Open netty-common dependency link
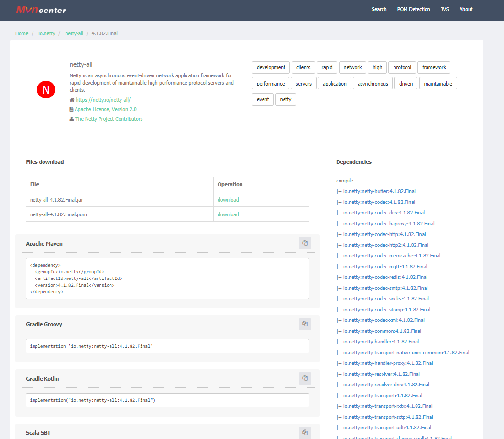This screenshot has width=504, height=439. (382, 331)
